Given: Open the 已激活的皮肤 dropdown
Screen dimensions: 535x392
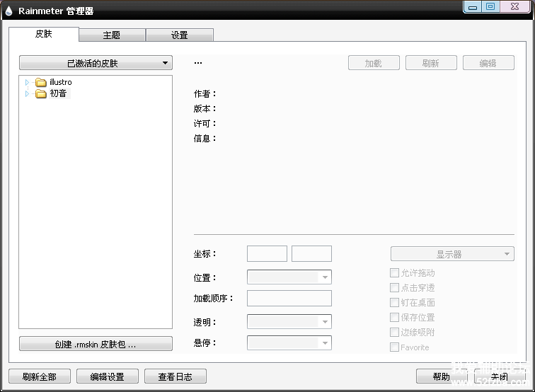Looking at the screenshot, I should pyautogui.click(x=96, y=63).
